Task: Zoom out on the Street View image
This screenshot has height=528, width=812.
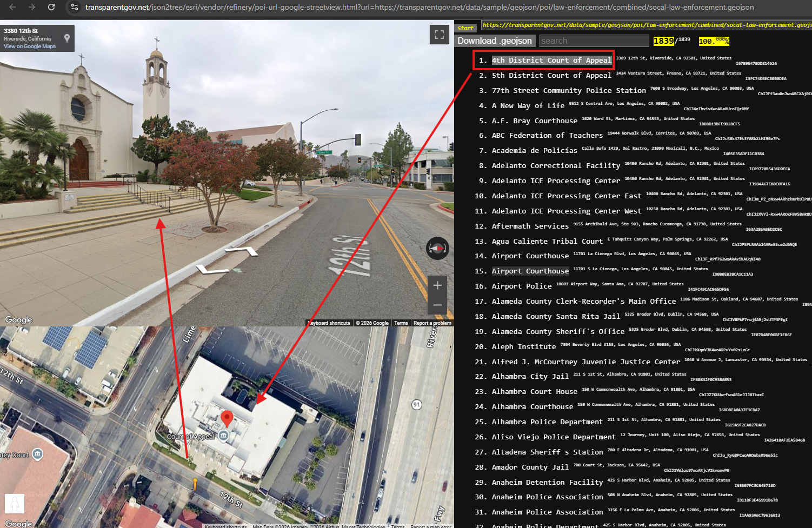Action: [437, 305]
